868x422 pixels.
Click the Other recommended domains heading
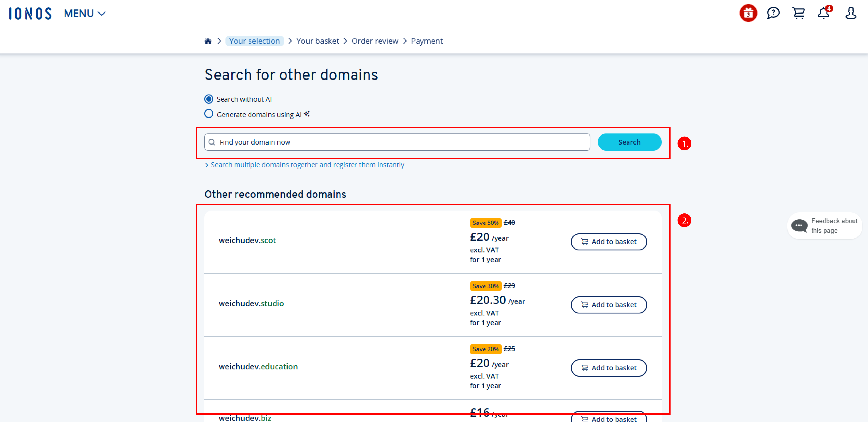[x=275, y=195]
